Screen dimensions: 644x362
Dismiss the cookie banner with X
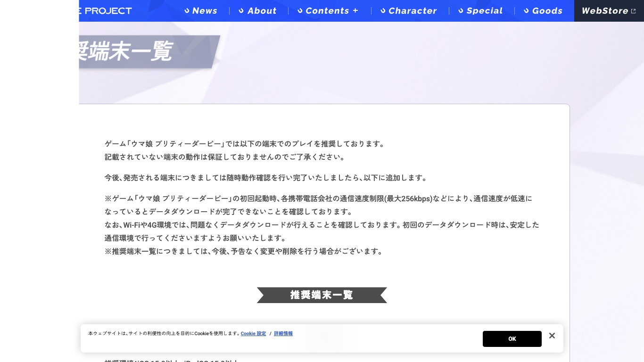552,336
